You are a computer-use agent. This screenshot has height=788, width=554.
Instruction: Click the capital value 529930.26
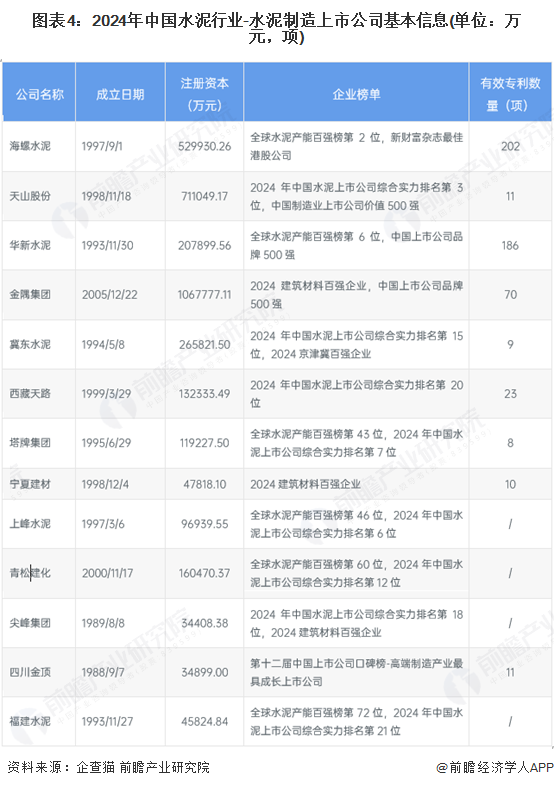point(204,146)
